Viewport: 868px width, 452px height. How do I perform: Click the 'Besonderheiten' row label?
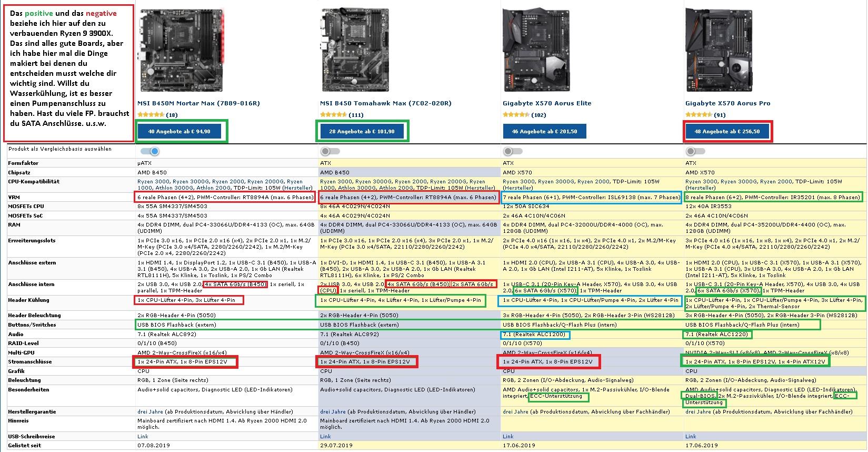click(x=28, y=390)
